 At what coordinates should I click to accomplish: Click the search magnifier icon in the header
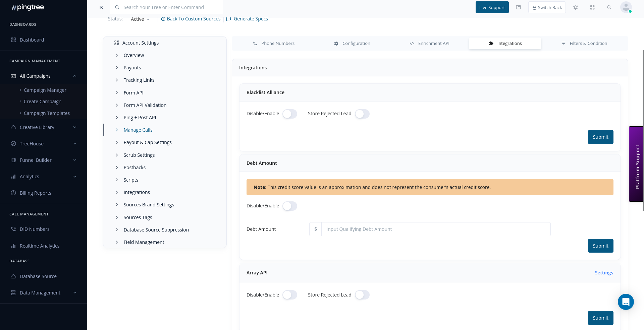609,7
